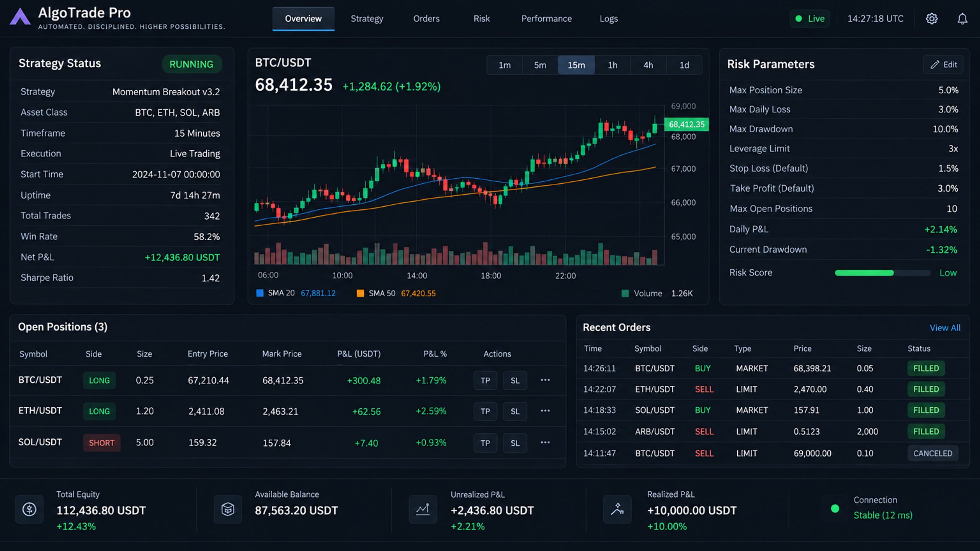Image resolution: width=980 pixels, height=551 pixels.
Task: Switch to the Strategy tab
Action: point(367,19)
